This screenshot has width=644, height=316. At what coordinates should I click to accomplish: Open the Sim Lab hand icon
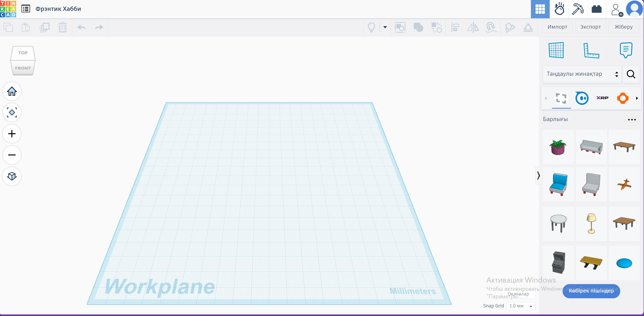coord(559,9)
